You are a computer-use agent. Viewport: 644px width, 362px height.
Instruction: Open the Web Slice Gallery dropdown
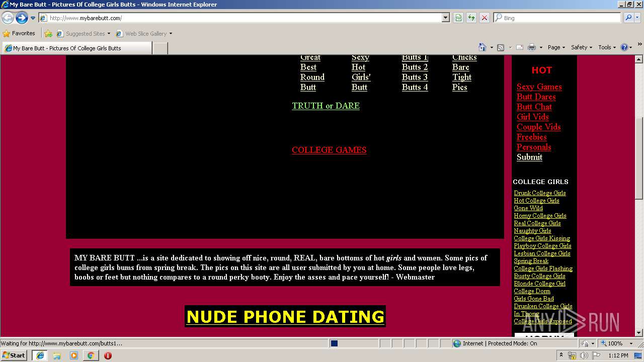coord(144,34)
